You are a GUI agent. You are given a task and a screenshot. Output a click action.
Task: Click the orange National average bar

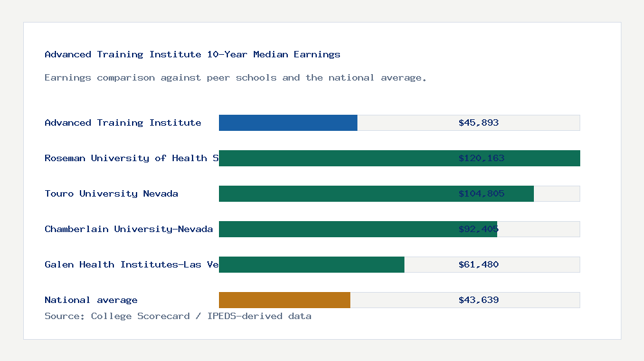[x=284, y=300]
